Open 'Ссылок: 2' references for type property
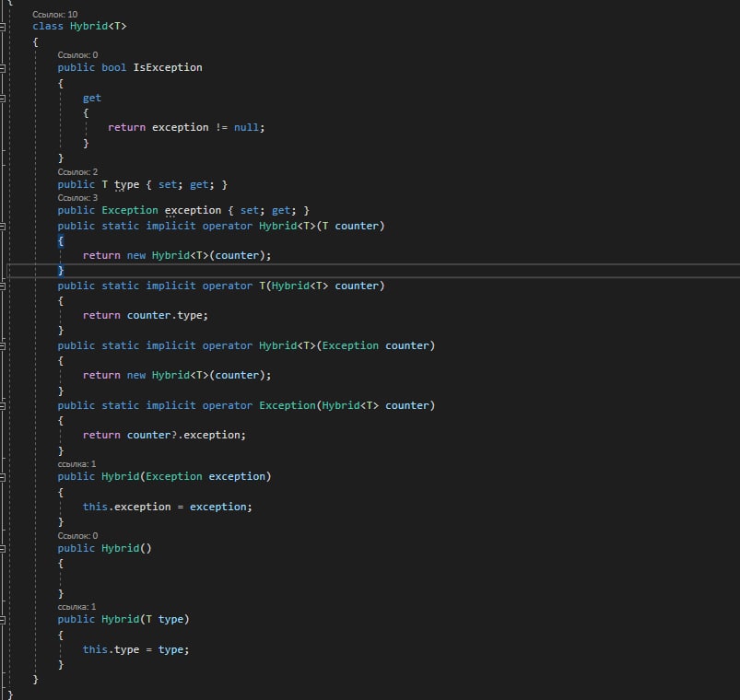This screenshot has width=740, height=700. [x=77, y=172]
